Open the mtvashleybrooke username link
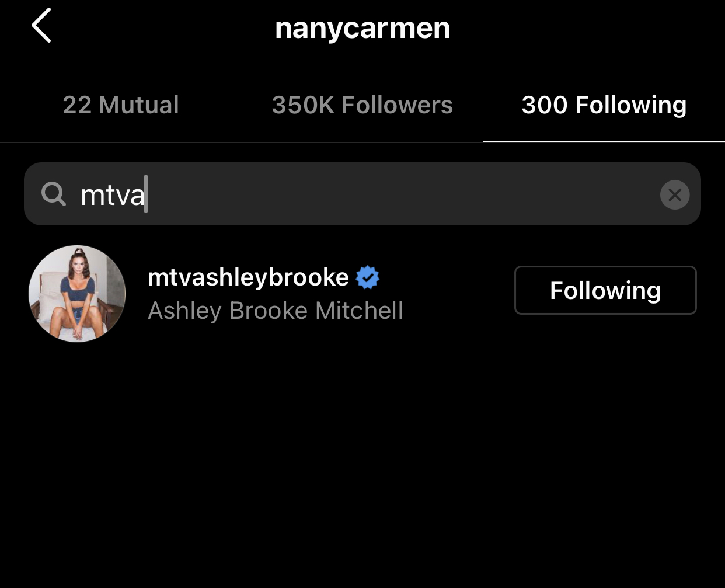This screenshot has height=588, width=725. pos(248,277)
